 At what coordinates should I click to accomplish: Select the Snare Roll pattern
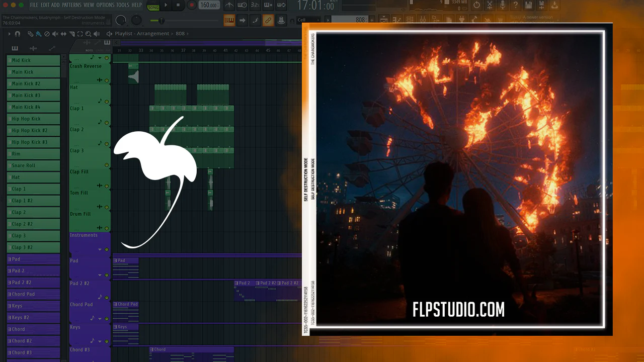(x=33, y=165)
